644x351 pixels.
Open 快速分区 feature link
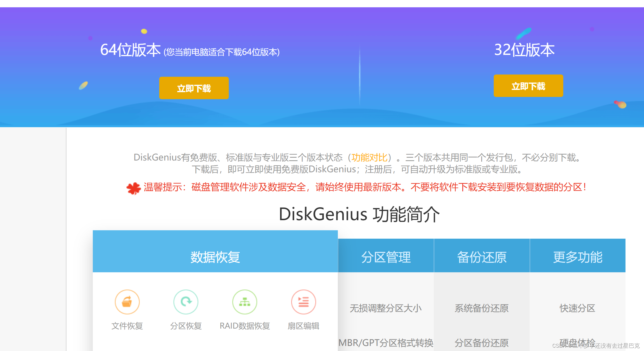pos(577,308)
